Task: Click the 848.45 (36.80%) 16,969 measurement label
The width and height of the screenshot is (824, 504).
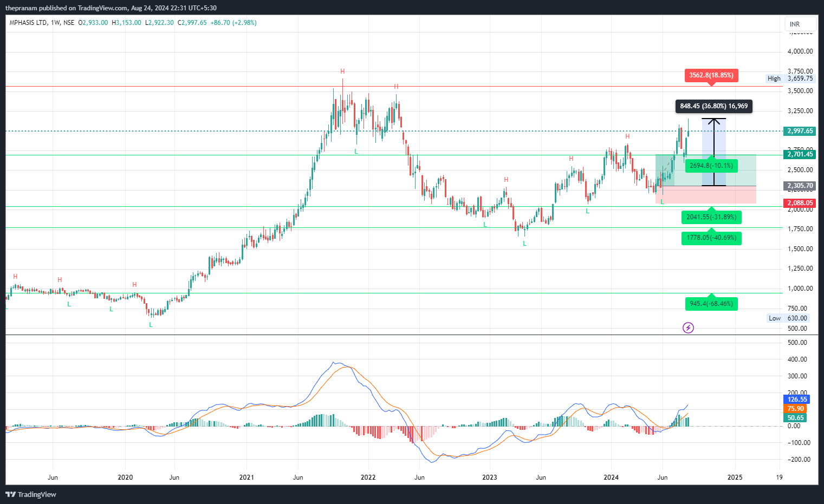Action: pyautogui.click(x=714, y=106)
